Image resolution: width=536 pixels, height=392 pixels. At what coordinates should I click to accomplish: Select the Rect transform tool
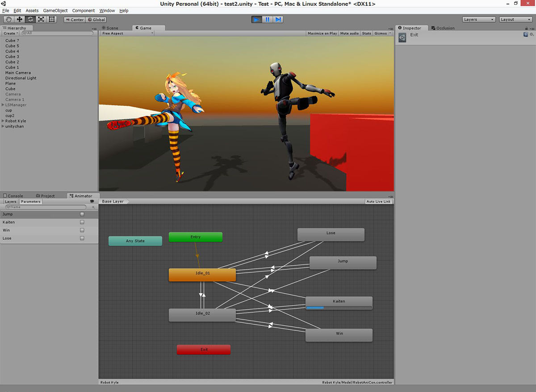[x=52, y=19]
